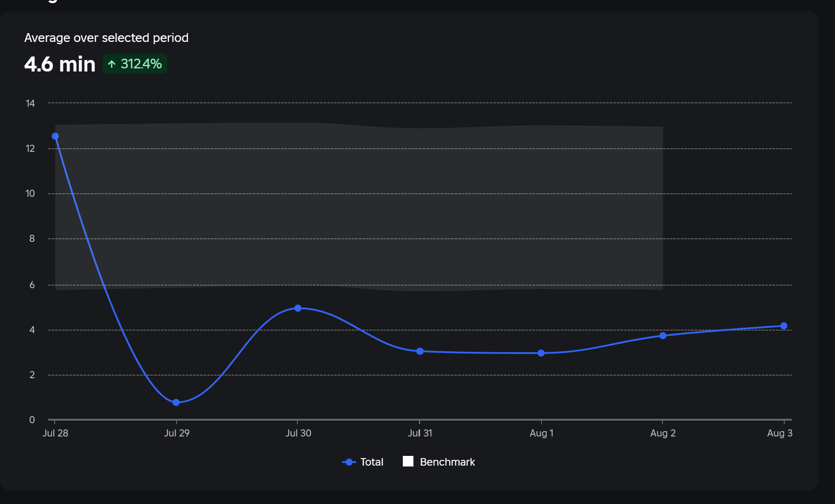Toggle the Total series in the legend
The height and width of the screenshot is (504, 835).
coord(362,462)
